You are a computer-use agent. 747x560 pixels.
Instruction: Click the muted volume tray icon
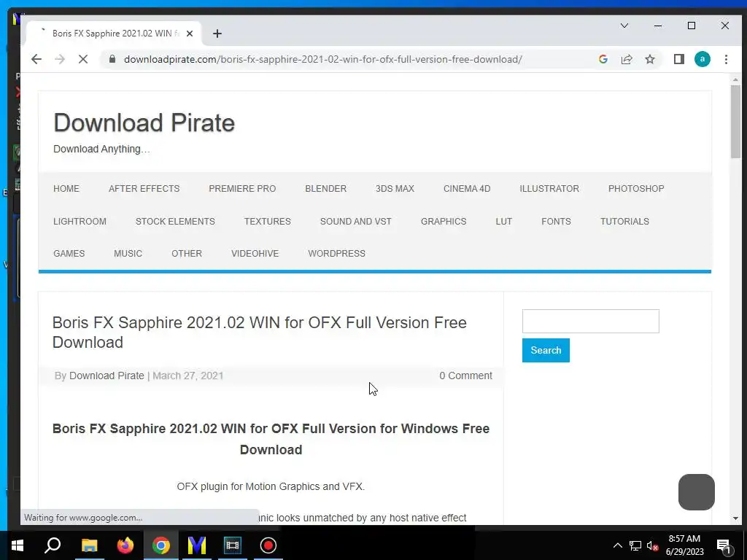(x=653, y=545)
